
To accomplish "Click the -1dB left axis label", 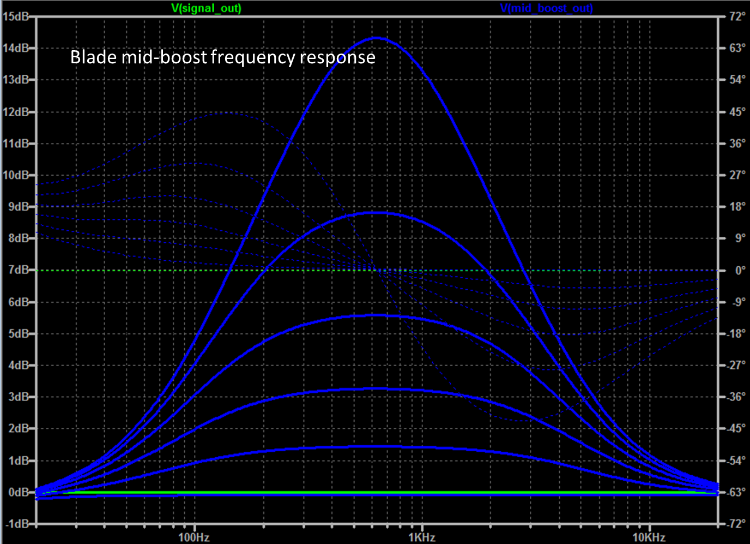I will point(17,523).
